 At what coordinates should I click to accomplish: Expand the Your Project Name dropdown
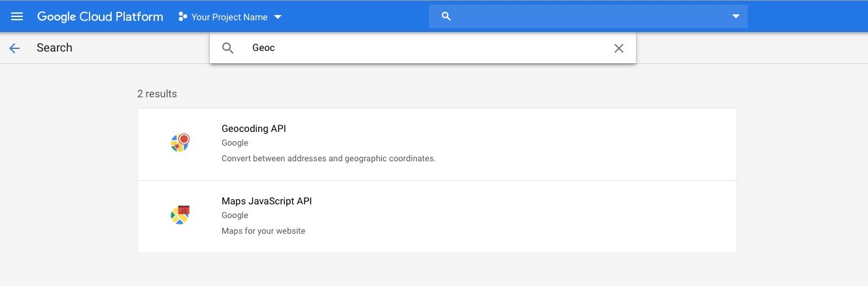(x=278, y=17)
